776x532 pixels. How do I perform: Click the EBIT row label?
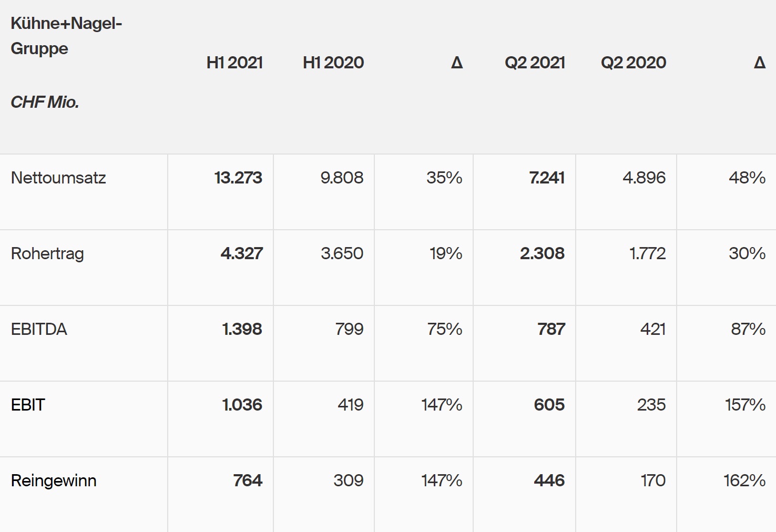click(28, 405)
